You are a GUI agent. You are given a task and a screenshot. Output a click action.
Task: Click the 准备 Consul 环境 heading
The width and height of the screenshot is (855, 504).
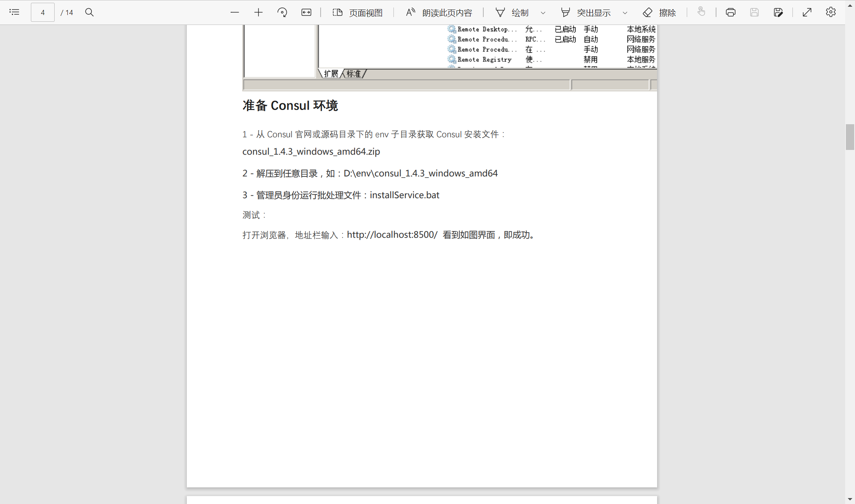pyautogui.click(x=290, y=106)
